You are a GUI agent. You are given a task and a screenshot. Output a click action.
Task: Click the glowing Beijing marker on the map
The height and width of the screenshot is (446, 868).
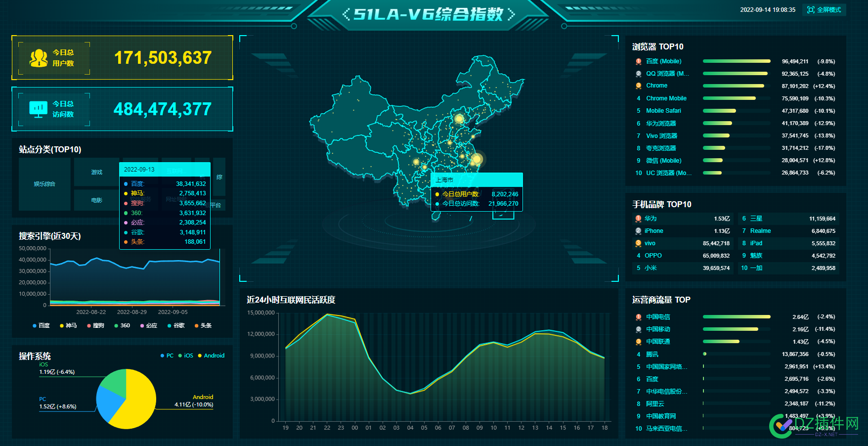(x=459, y=119)
